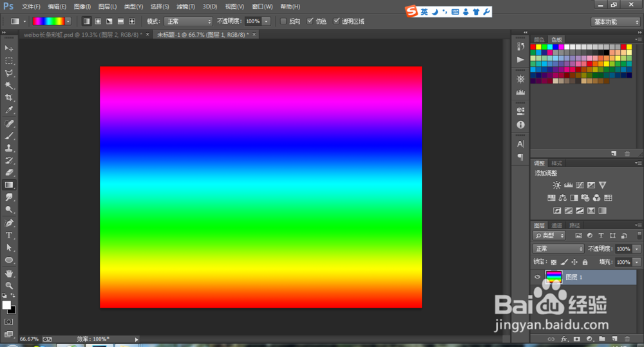Add layer style fx button

coord(564,339)
